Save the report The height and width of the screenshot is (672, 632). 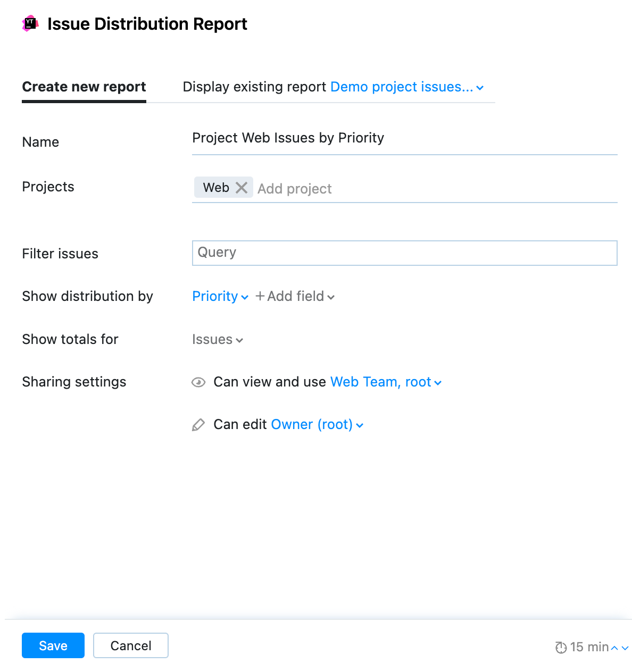coord(53,645)
